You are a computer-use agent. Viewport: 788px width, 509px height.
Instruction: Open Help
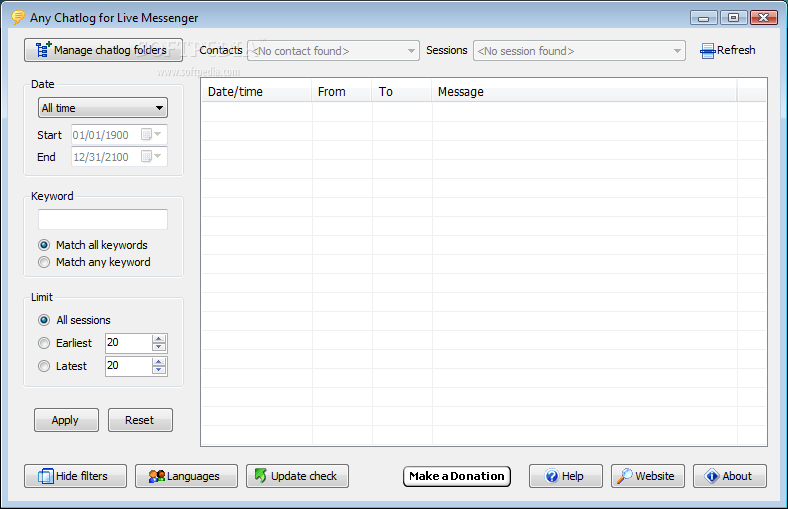click(x=566, y=476)
